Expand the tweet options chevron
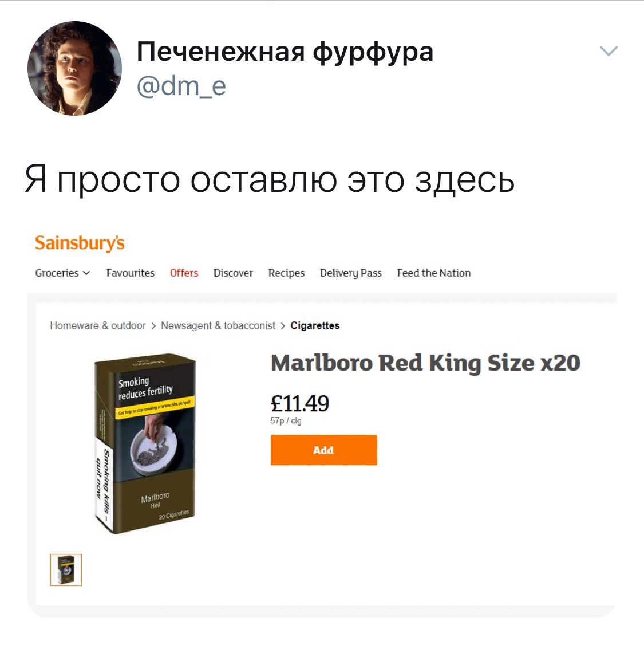 [x=609, y=50]
